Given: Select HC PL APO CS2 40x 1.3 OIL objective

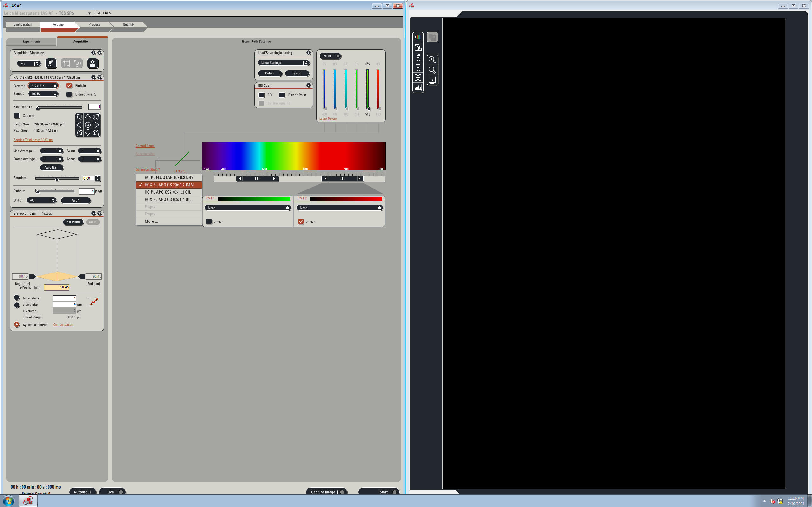Looking at the screenshot, I should (168, 192).
